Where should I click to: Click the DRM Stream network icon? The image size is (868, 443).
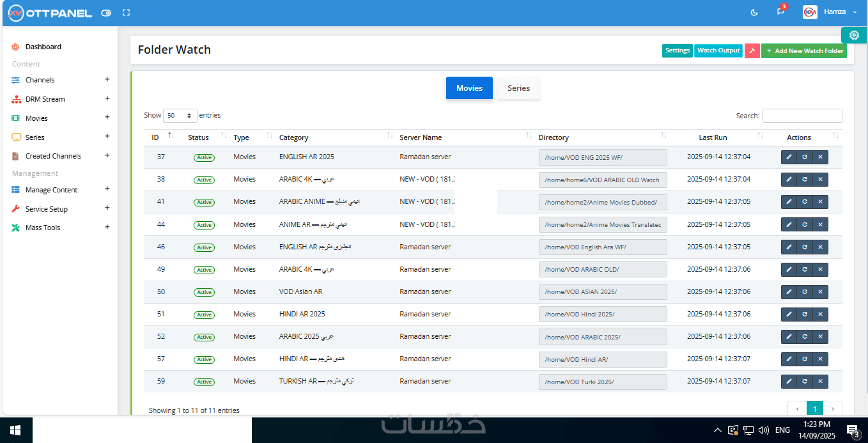click(15, 99)
